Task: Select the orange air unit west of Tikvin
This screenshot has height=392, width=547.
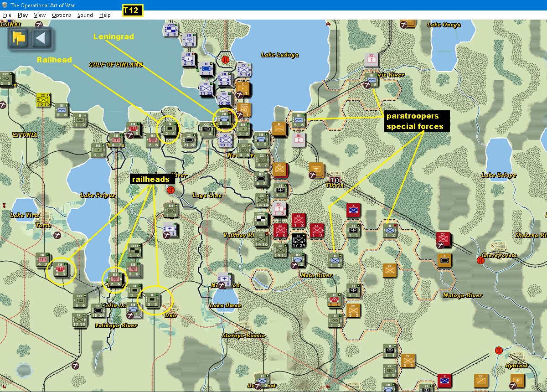Action: [x=316, y=170]
